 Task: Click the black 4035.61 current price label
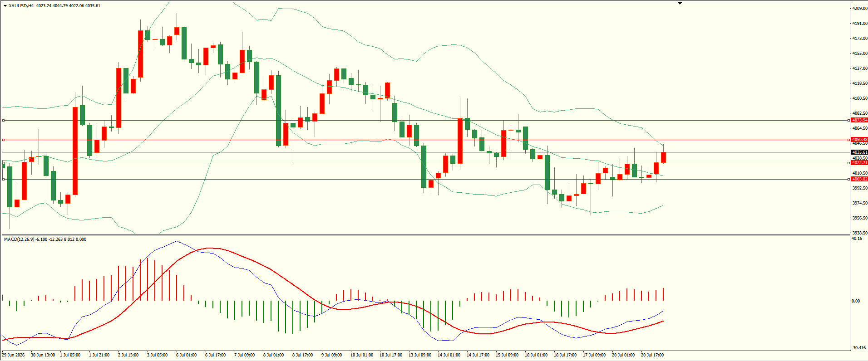click(859, 152)
